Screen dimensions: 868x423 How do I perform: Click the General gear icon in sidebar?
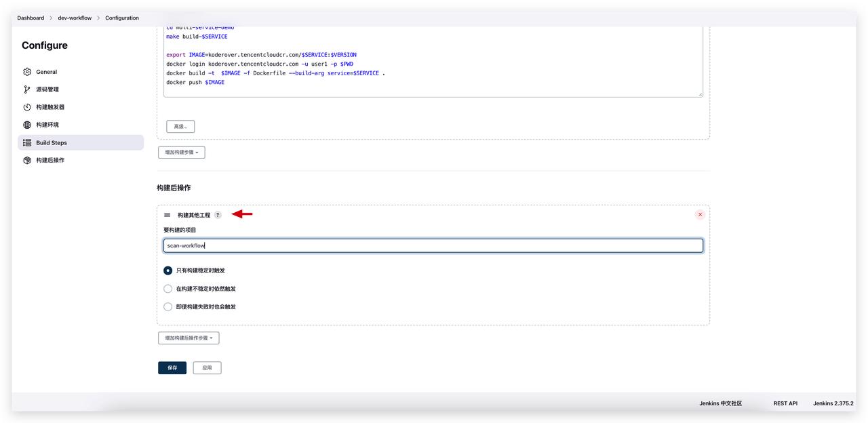point(27,72)
